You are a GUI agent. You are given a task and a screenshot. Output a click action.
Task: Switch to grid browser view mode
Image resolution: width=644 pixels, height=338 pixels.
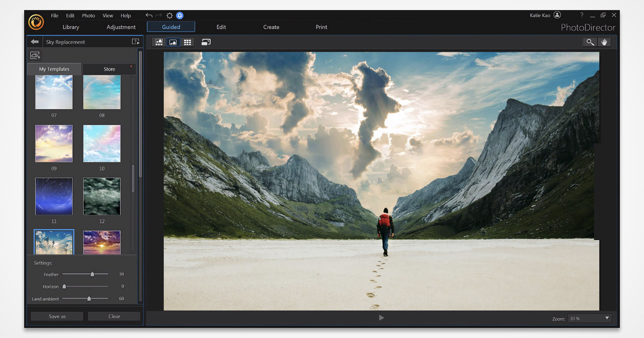click(187, 42)
